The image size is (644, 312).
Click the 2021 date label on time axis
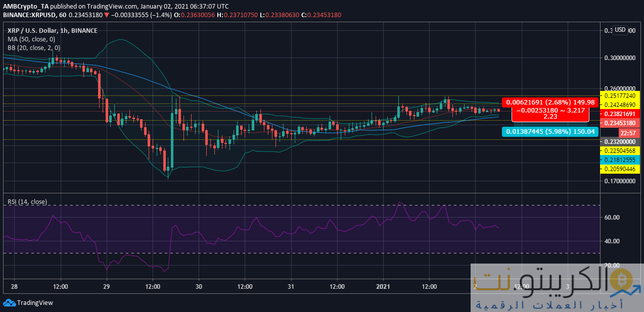click(x=383, y=287)
